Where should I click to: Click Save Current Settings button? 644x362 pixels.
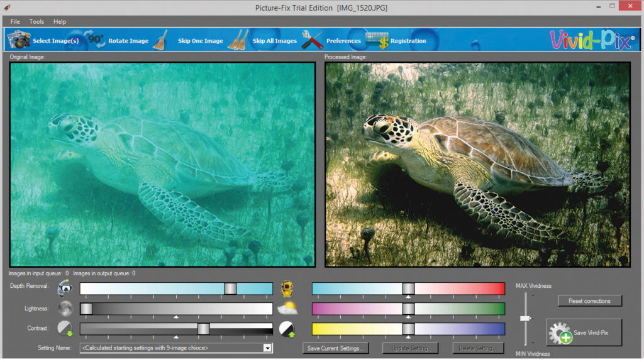[336, 348]
